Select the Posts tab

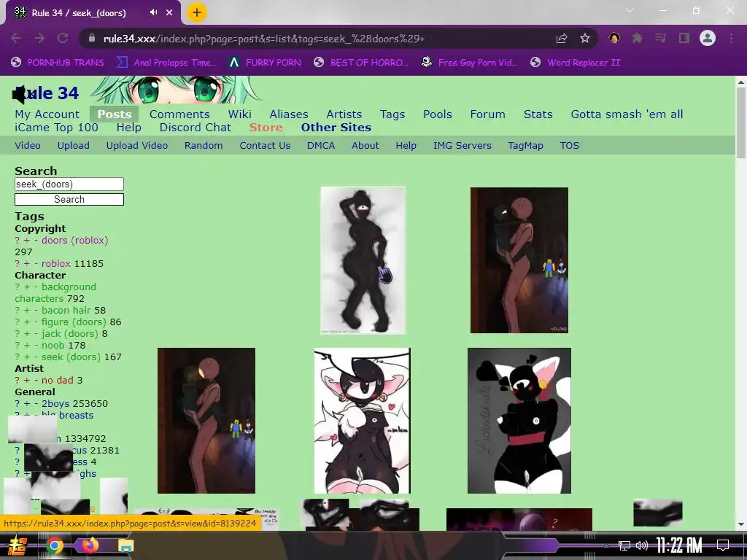(x=115, y=114)
